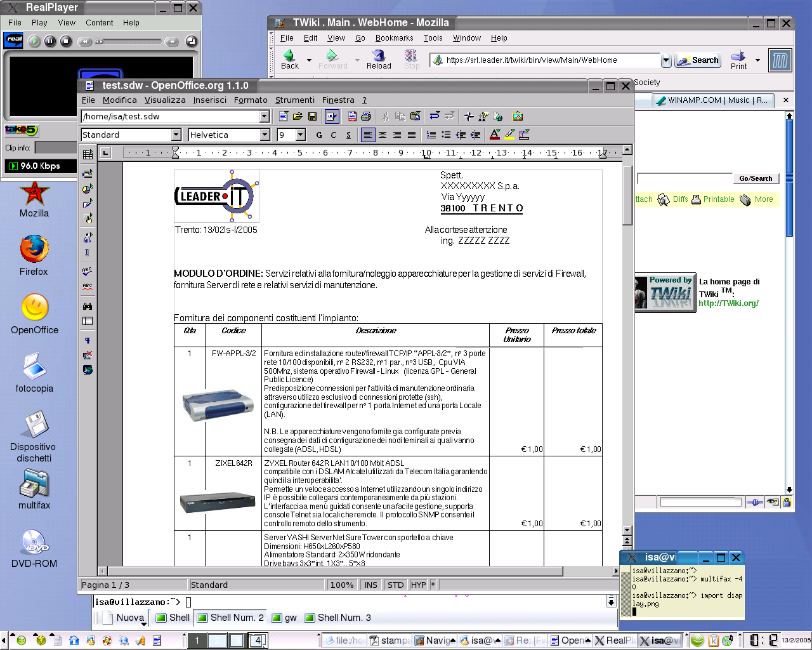This screenshot has height=650, width=812.
Task: Toggle numbered list
Action: click(x=431, y=135)
